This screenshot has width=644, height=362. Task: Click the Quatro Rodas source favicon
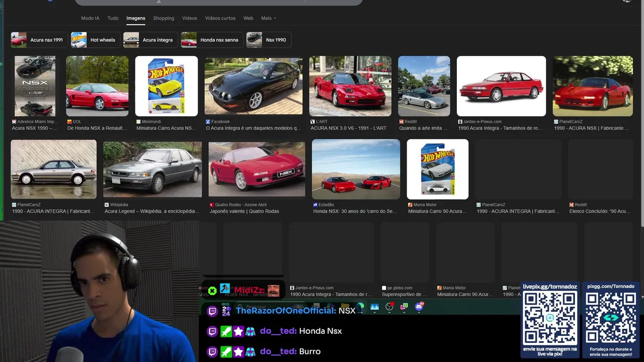pyautogui.click(x=212, y=205)
